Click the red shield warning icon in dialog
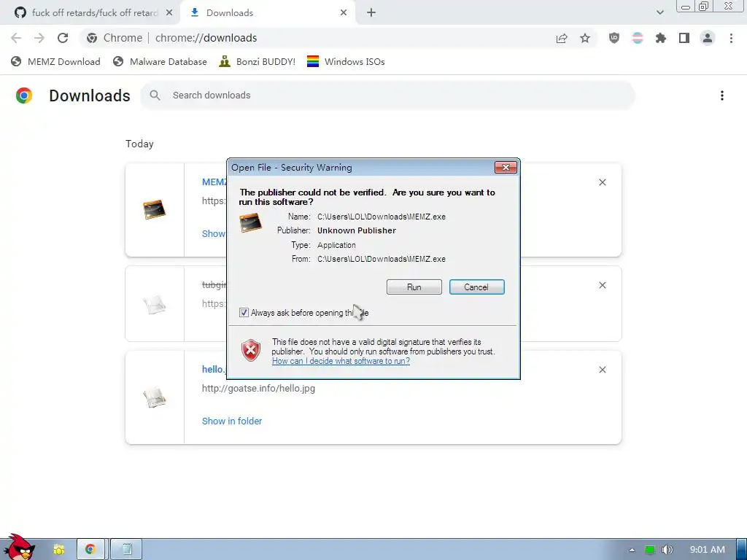 tap(251, 351)
